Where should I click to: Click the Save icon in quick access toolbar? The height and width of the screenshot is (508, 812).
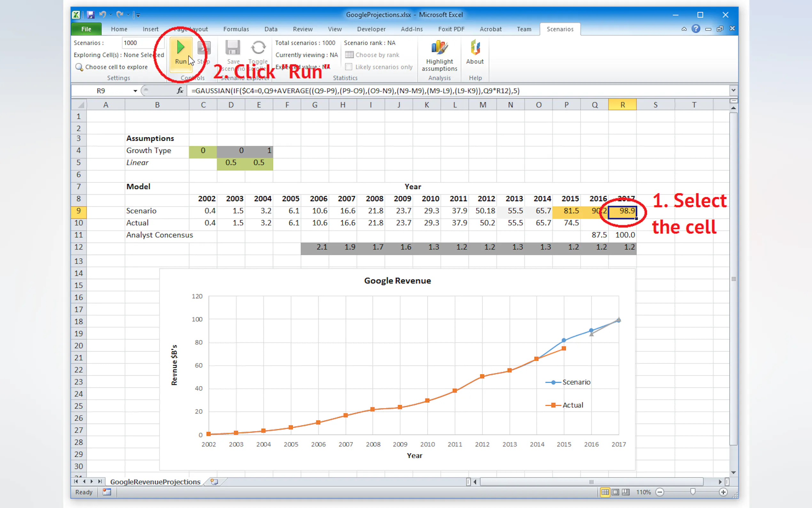90,15
